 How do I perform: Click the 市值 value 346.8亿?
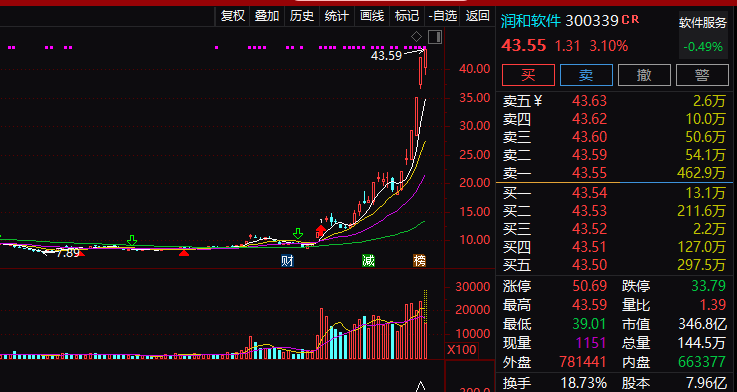click(702, 324)
